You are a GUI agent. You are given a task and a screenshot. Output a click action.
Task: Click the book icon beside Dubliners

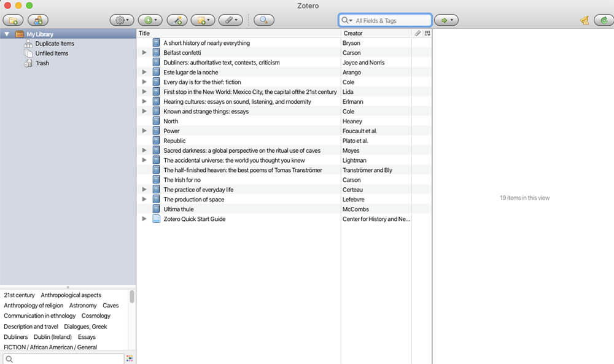point(156,62)
